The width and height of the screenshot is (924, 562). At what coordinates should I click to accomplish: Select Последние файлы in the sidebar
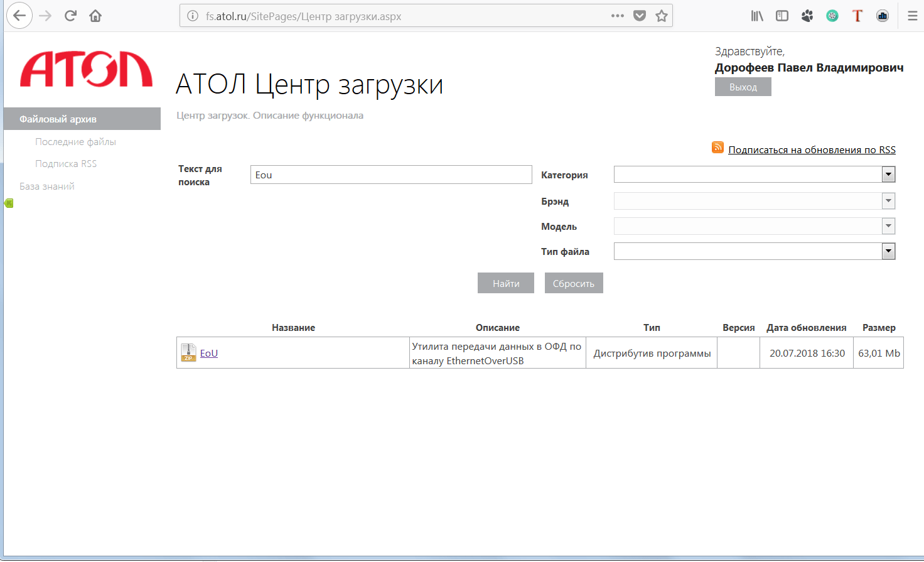75,142
